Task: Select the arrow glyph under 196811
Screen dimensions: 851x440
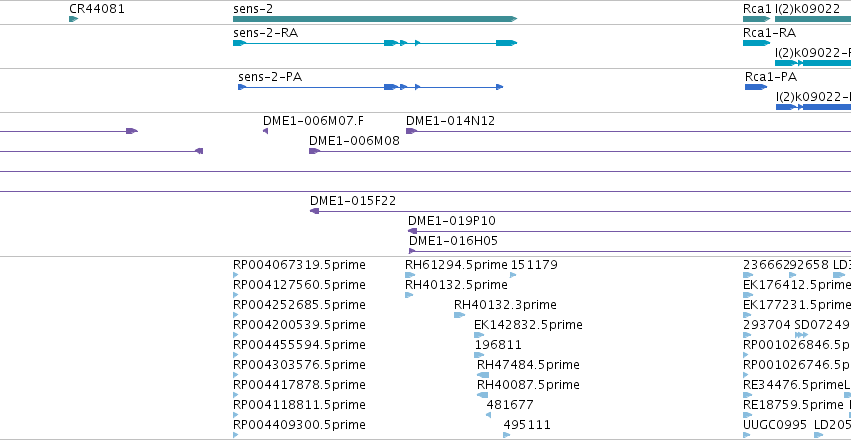Action: coord(479,355)
